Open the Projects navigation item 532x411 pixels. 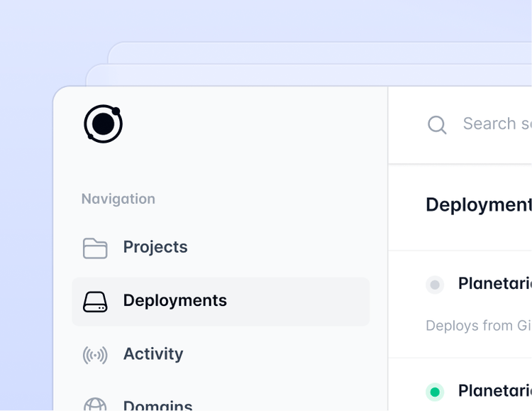pyautogui.click(x=155, y=247)
